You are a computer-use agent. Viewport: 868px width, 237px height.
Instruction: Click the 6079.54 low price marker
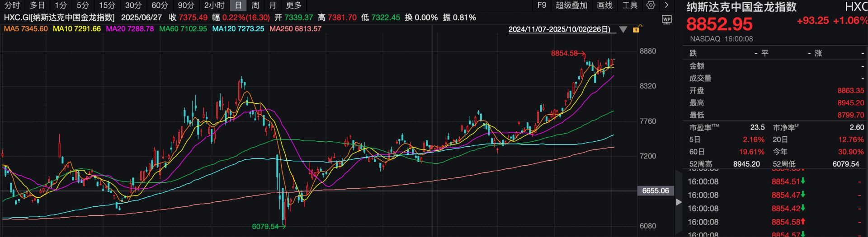(x=265, y=227)
